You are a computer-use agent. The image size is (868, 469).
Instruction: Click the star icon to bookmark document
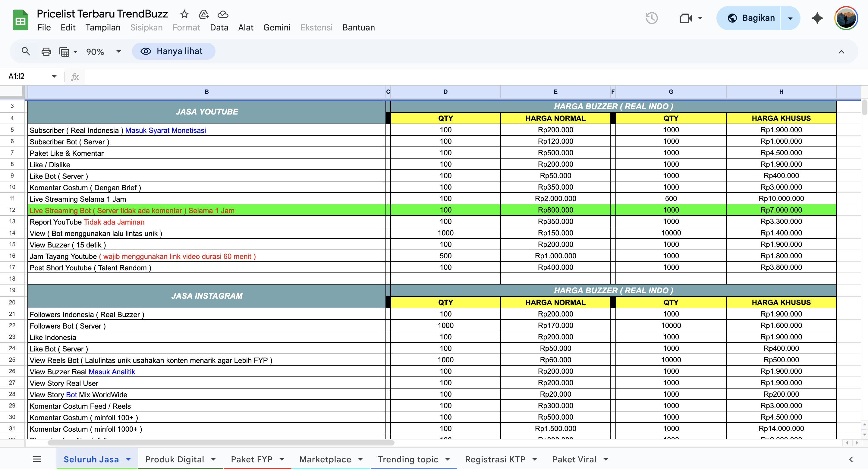pyautogui.click(x=184, y=14)
